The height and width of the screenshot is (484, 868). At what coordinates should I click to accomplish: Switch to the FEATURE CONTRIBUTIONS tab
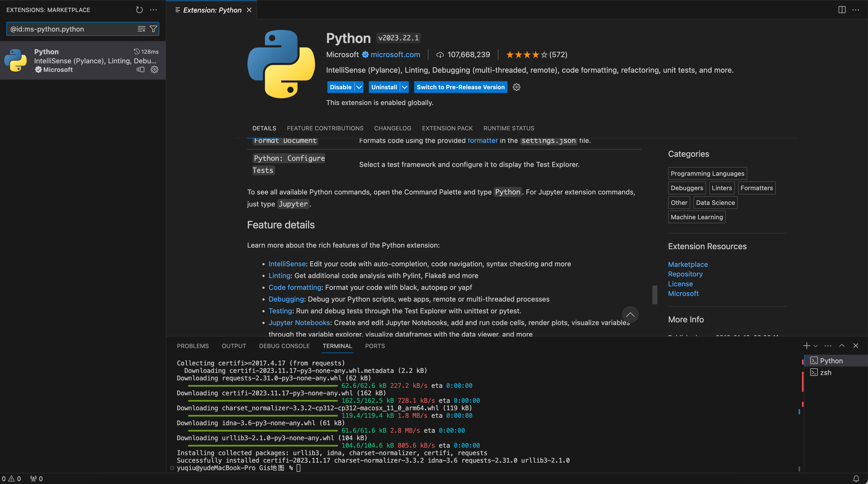(325, 128)
